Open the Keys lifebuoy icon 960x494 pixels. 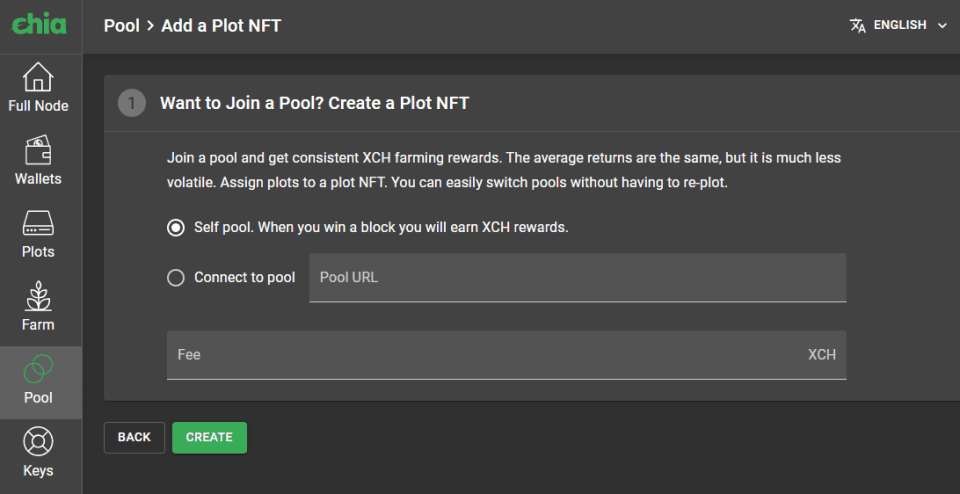pos(38,442)
